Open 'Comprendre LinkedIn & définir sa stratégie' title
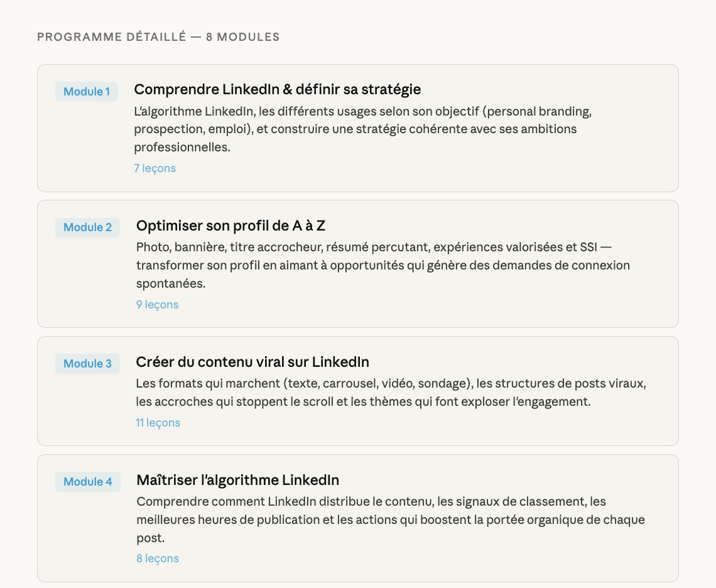Viewport: 716px width, 588px height. pyautogui.click(x=277, y=89)
